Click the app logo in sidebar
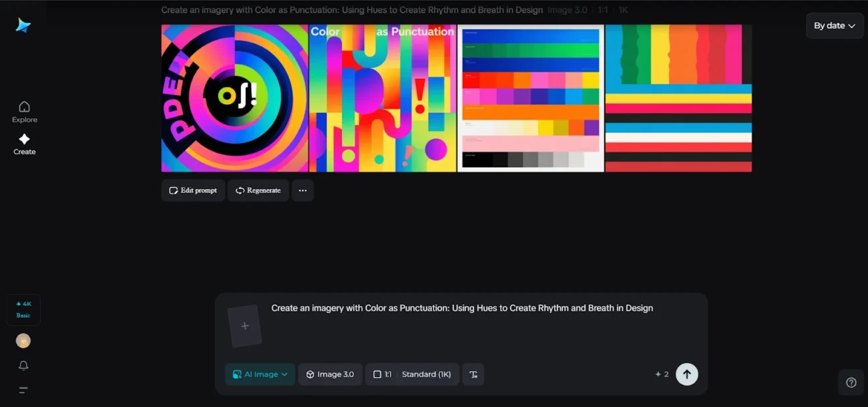The width and height of the screenshot is (868, 407). click(x=23, y=25)
